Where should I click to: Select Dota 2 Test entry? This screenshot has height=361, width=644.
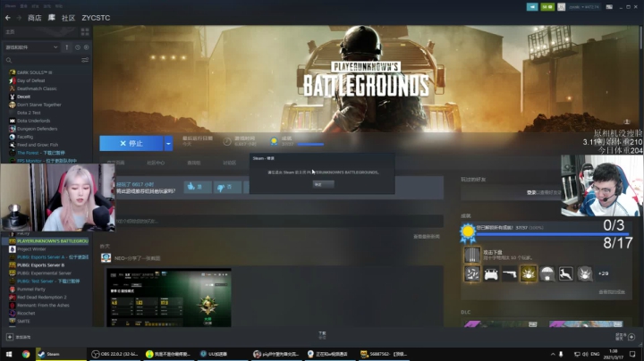29,113
